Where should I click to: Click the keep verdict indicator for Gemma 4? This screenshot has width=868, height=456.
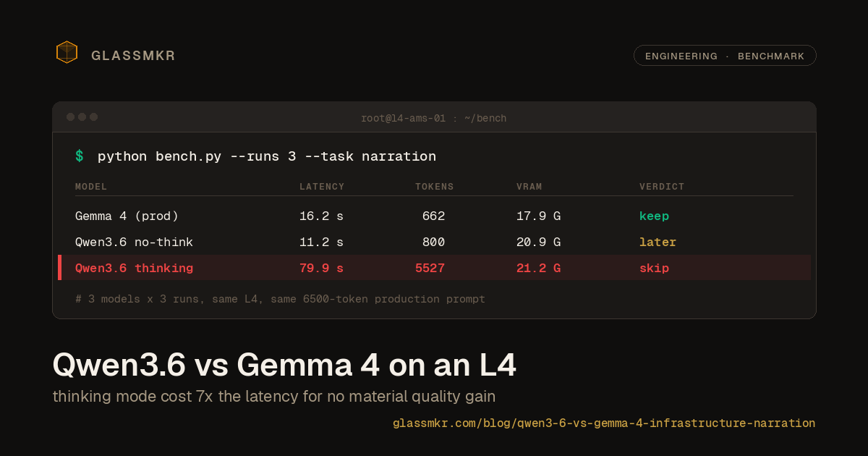[x=654, y=216]
